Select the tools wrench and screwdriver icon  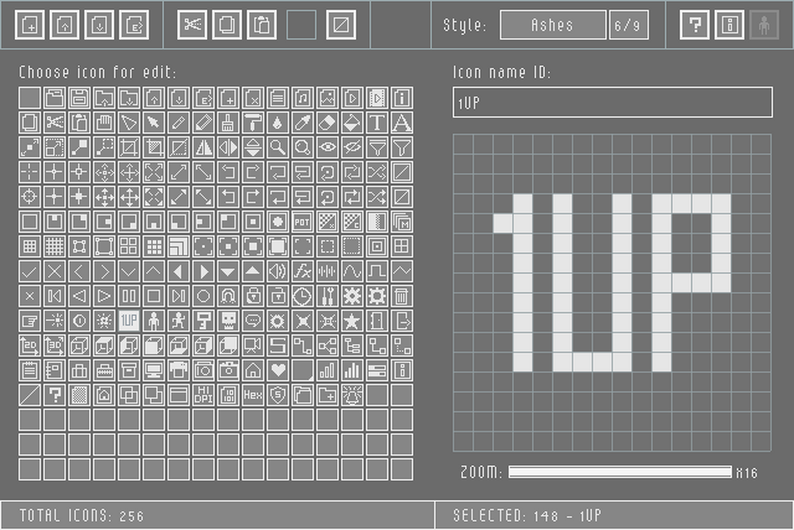coord(327,296)
